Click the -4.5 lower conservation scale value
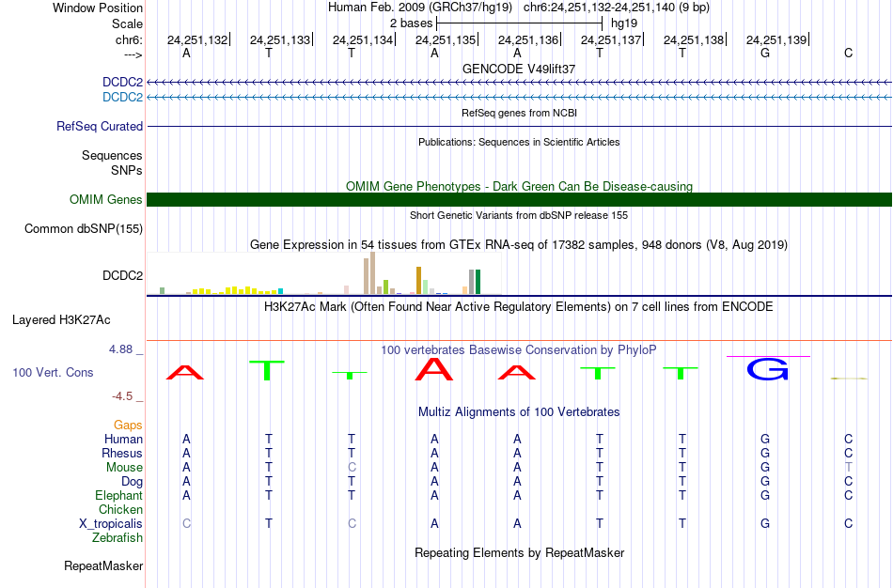This screenshot has width=893, height=588. click(122, 396)
